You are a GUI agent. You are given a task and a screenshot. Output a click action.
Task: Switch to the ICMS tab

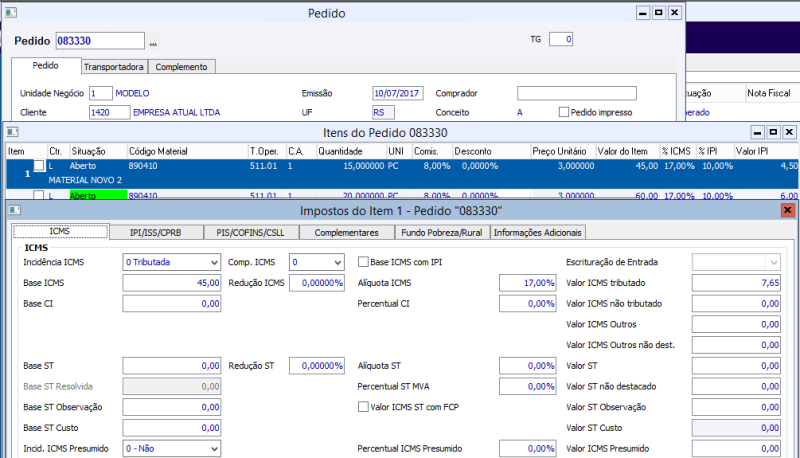(x=60, y=231)
